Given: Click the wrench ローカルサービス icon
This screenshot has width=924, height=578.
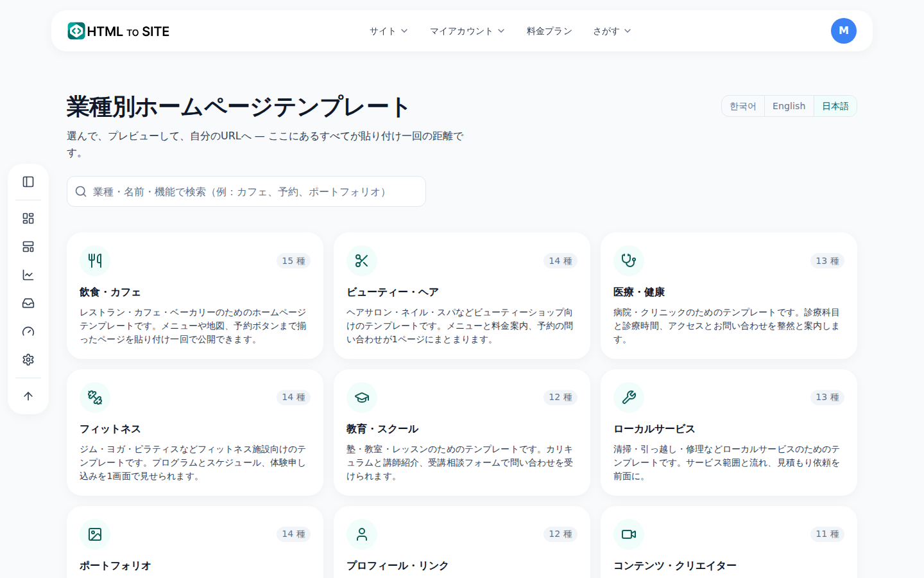Looking at the screenshot, I should click(x=629, y=398).
